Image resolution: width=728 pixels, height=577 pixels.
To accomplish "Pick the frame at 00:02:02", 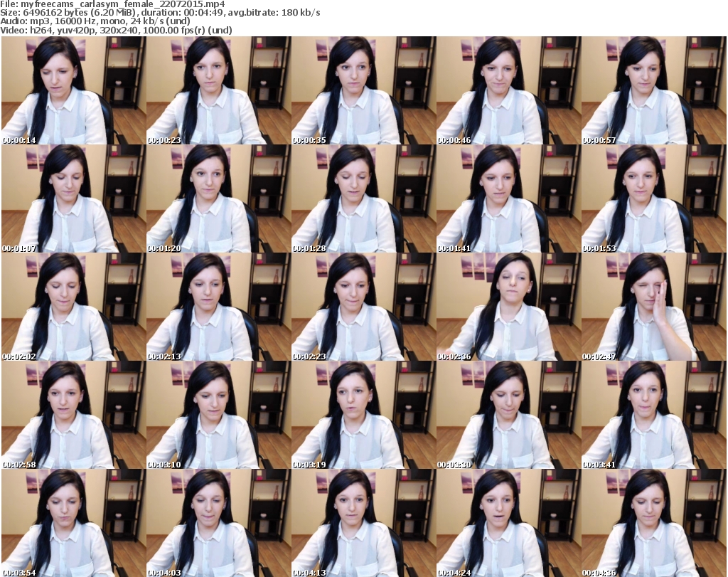I will 74,307.
